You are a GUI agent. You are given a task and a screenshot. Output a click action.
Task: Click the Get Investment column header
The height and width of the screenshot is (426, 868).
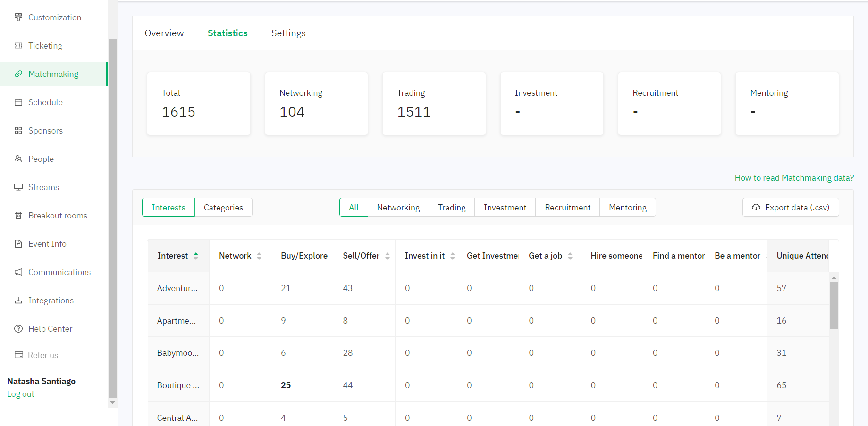tap(488, 256)
